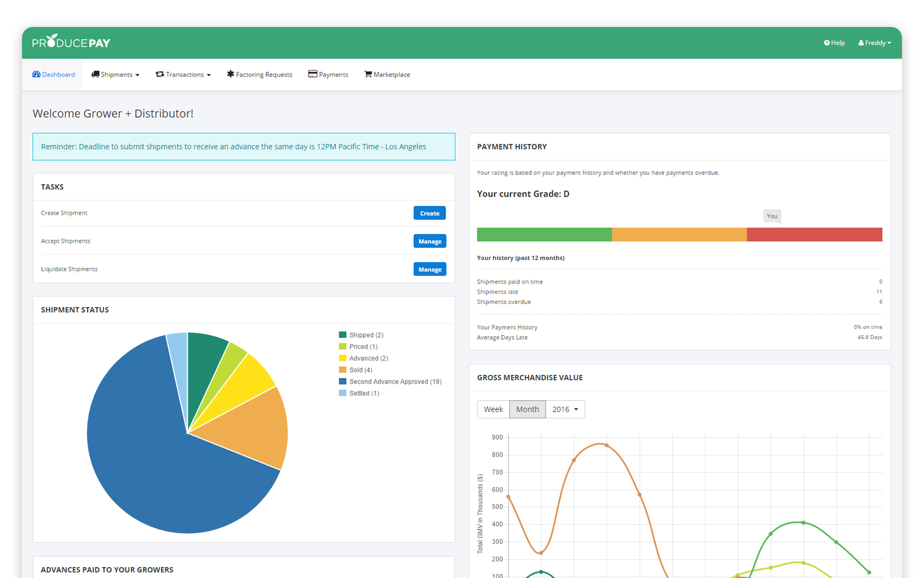Open the Transactions menu
Viewport: 924px width, 578px height.
pos(184,74)
